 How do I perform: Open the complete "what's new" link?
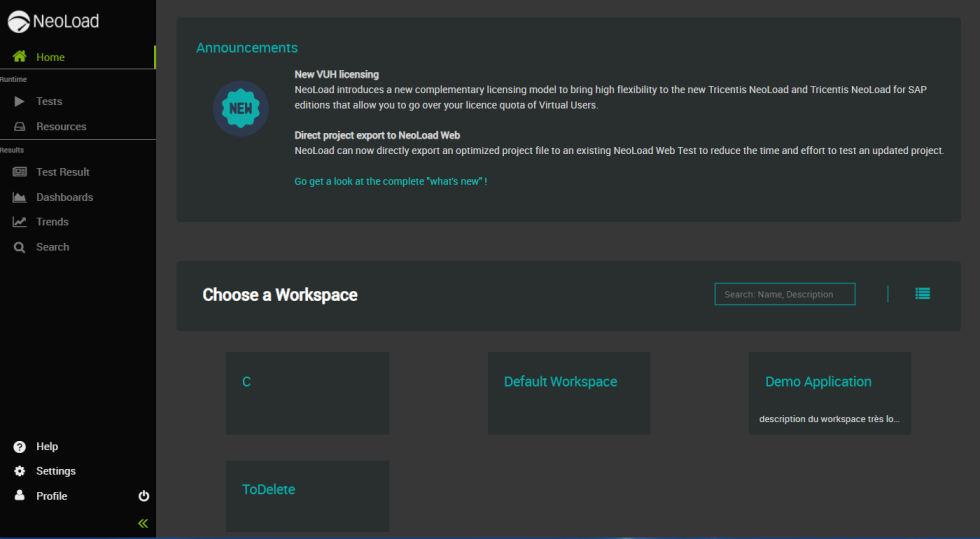coord(390,181)
